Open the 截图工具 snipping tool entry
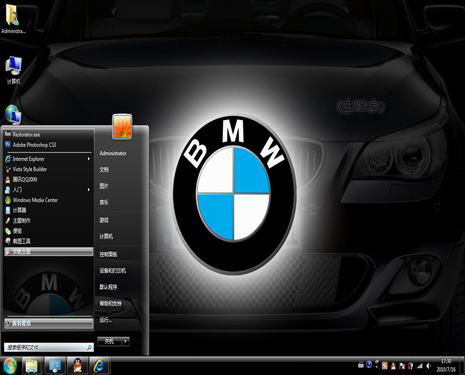Image resolution: width=465 pixels, height=375 pixels. [x=48, y=241]
